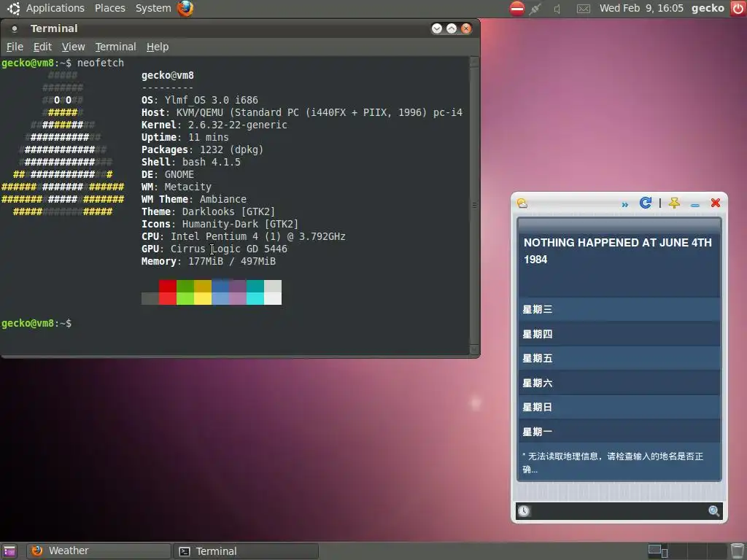
Task: Click the yellow color block in neofetch palette
Action: click(x=203, y=292)
